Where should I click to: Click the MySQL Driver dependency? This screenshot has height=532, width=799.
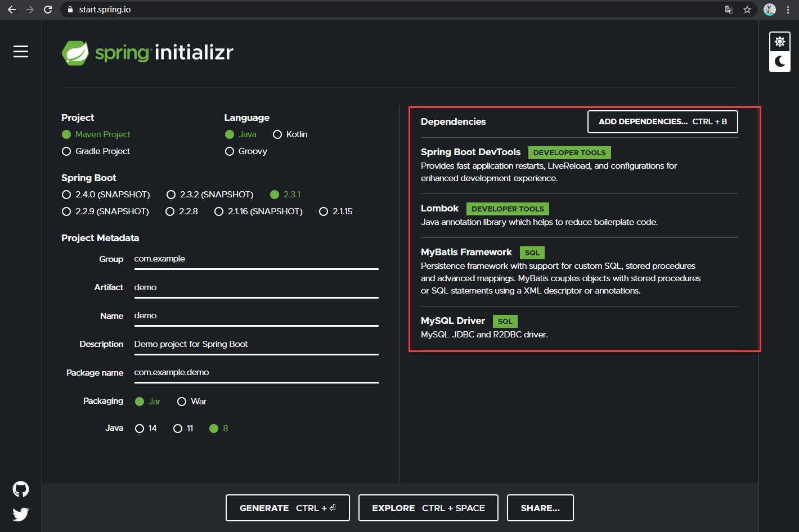click(x=579, y=327)
